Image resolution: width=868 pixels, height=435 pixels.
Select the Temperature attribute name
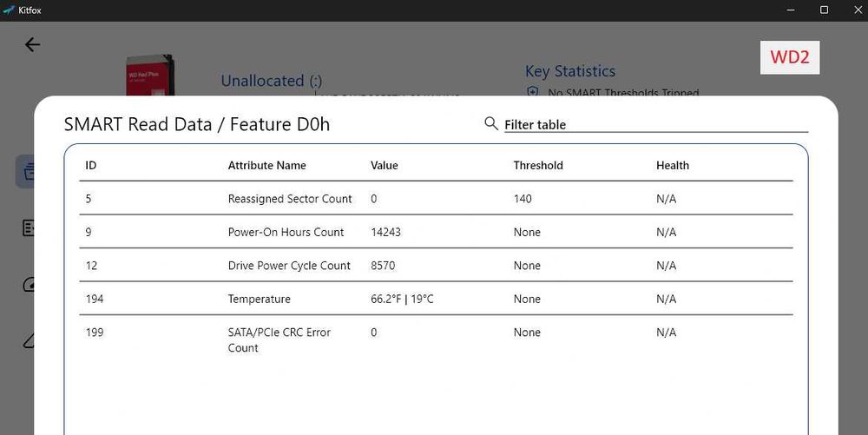(x=259, y=299)
